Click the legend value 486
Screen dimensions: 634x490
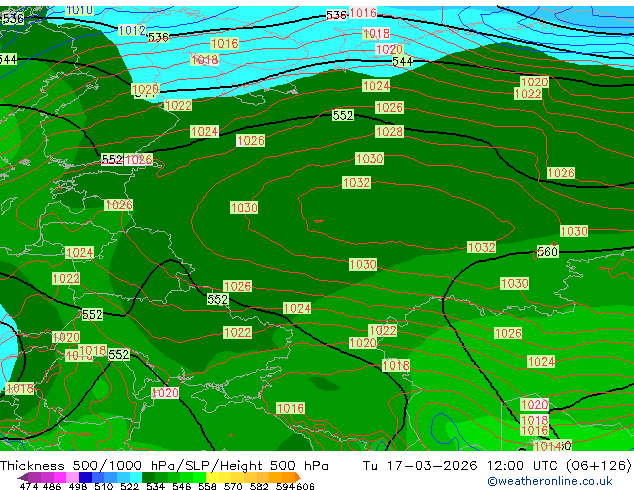[52, 486]
